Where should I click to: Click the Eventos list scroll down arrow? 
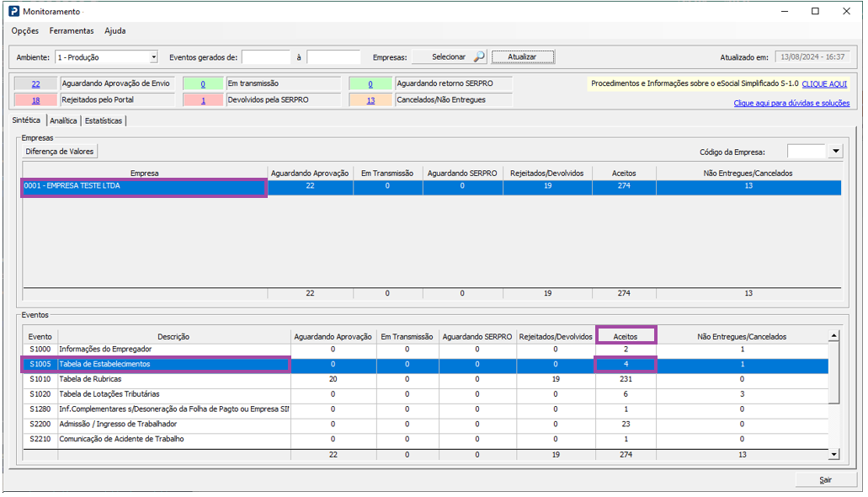click(x=833, y=454)
